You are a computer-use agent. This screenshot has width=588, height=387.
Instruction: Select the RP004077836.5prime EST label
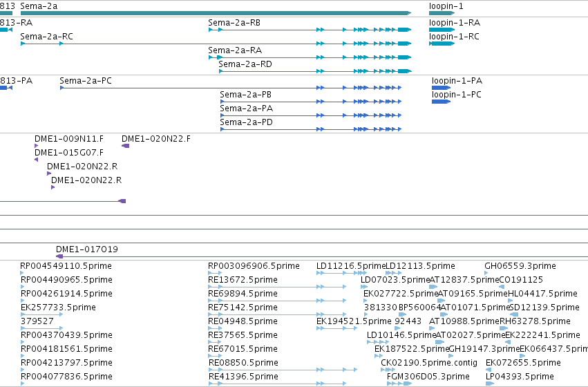pos(66,377)
